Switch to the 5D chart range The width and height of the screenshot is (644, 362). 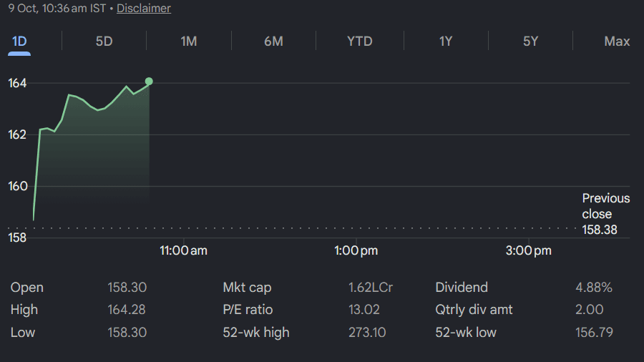tap(104, 41)
